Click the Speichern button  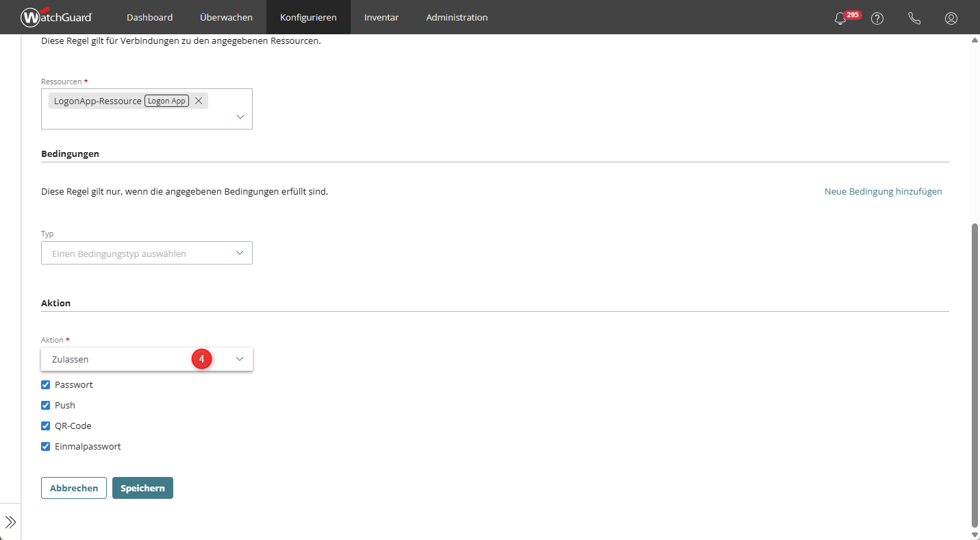142,488
